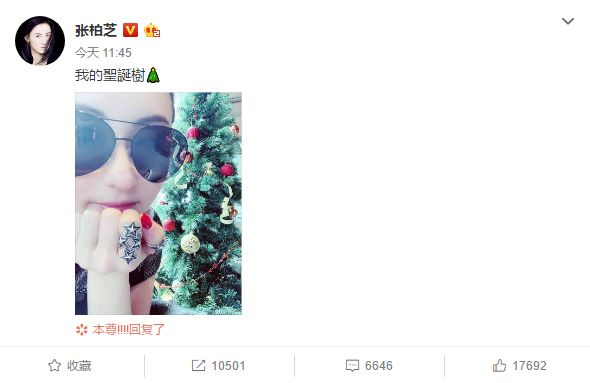
Task: Enlarge the Christmas tree selfie photo
Action: 158,204
